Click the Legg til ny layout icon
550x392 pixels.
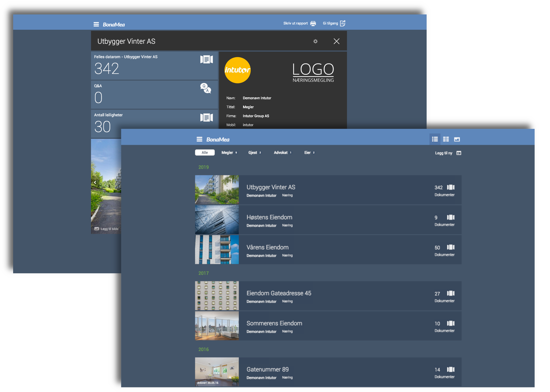(x=459, y=153)
